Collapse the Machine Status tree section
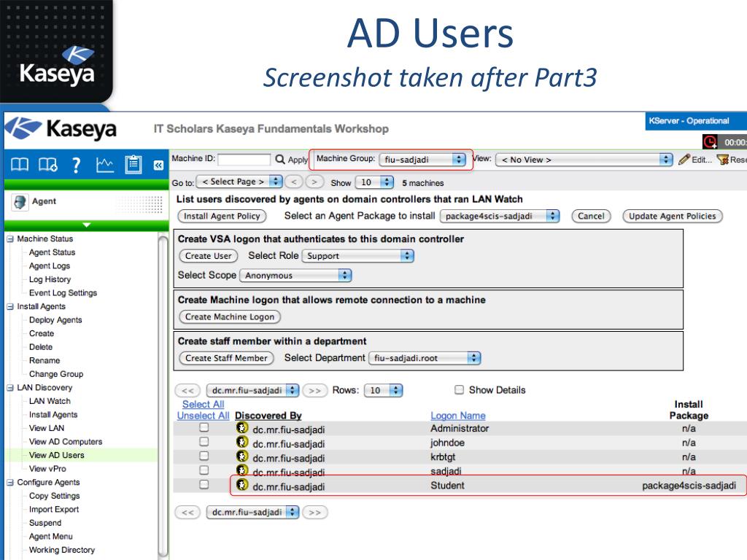This screenshot has width=747, height=560. (x=10, y=239)
